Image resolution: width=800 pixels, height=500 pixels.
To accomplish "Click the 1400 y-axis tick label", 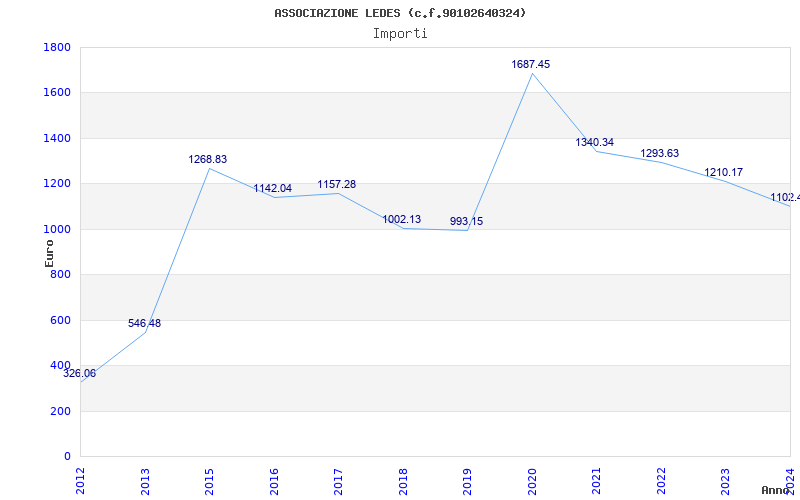I will (57, 138).
